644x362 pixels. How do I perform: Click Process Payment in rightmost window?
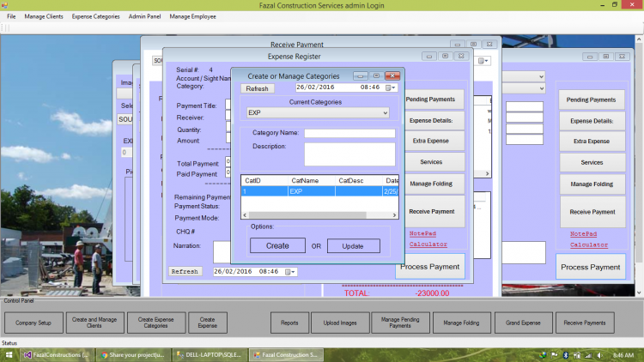tap(591, 267)
